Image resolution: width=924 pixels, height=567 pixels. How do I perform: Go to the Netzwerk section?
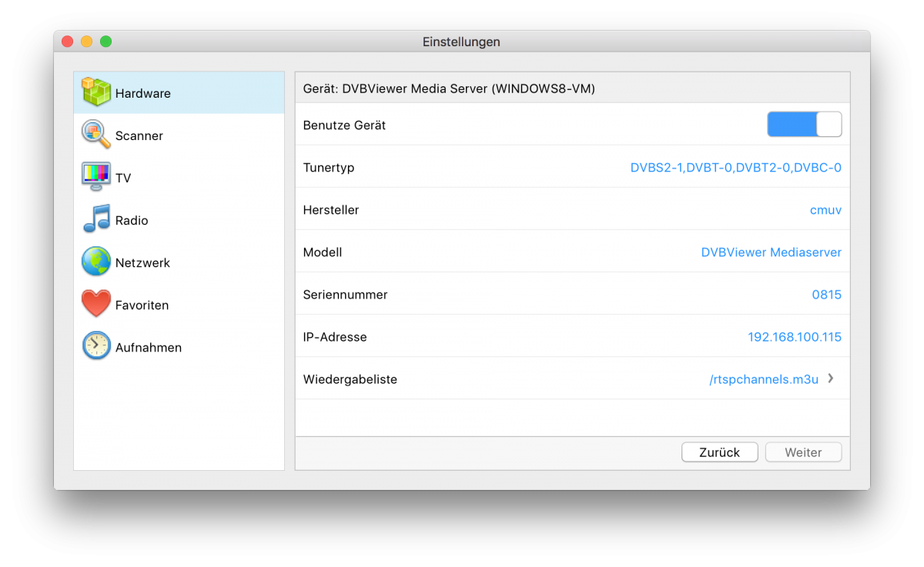point(179,262)
